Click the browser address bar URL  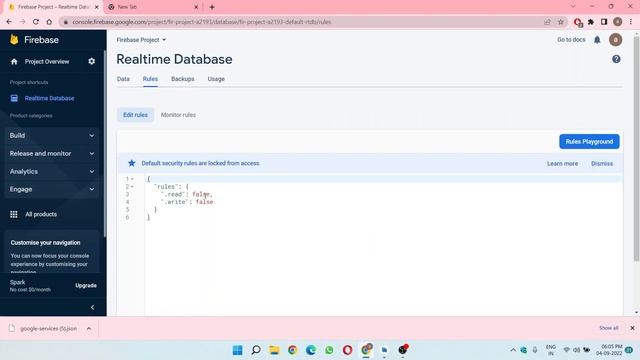[202, 22]
